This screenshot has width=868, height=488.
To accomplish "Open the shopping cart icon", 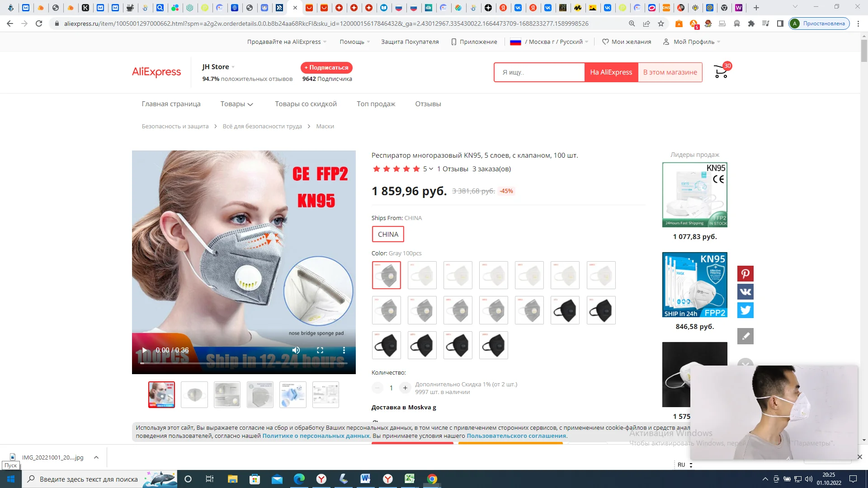I will (x=721, y=72).
